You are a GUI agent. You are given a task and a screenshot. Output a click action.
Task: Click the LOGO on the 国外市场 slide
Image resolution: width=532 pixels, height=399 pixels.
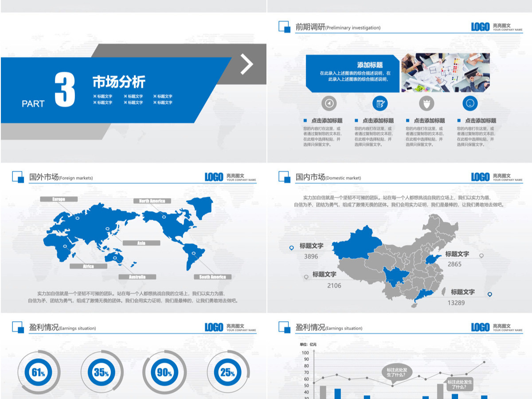coord(214,177)
